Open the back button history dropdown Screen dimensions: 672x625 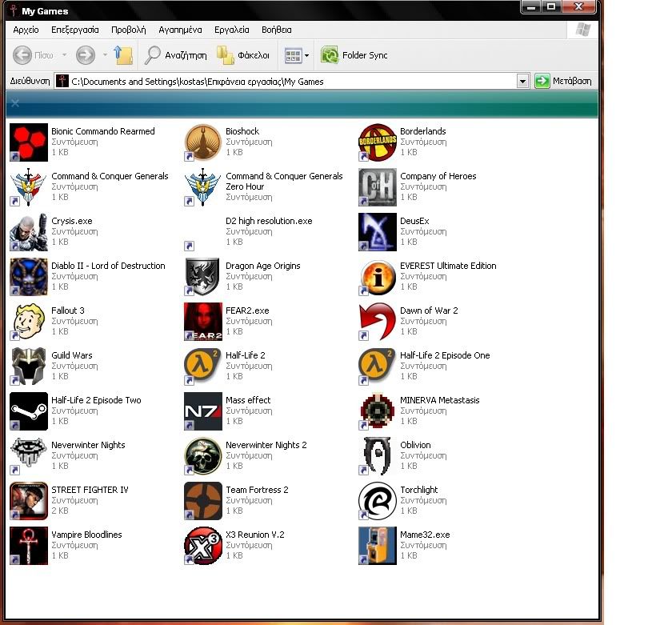tap(64, 55)
